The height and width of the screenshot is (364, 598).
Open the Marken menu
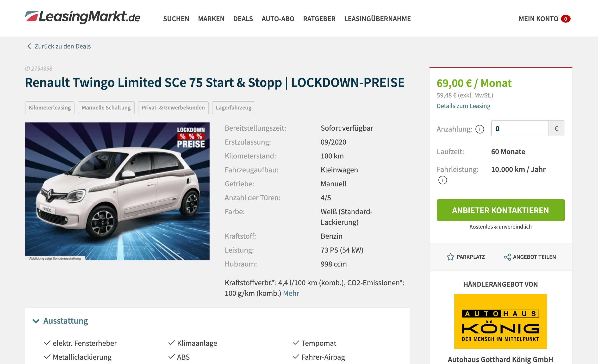pos(211,19)
